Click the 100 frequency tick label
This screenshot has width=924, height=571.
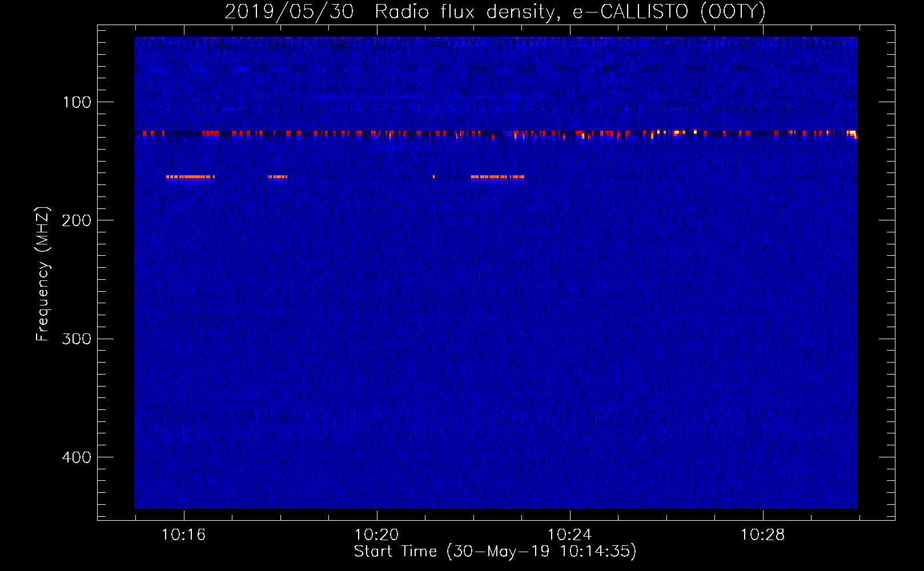77,102
